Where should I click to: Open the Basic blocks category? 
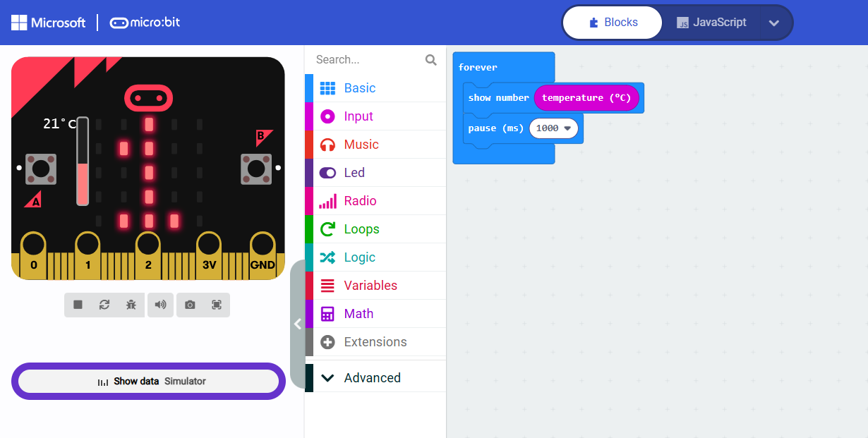(360, 88)
